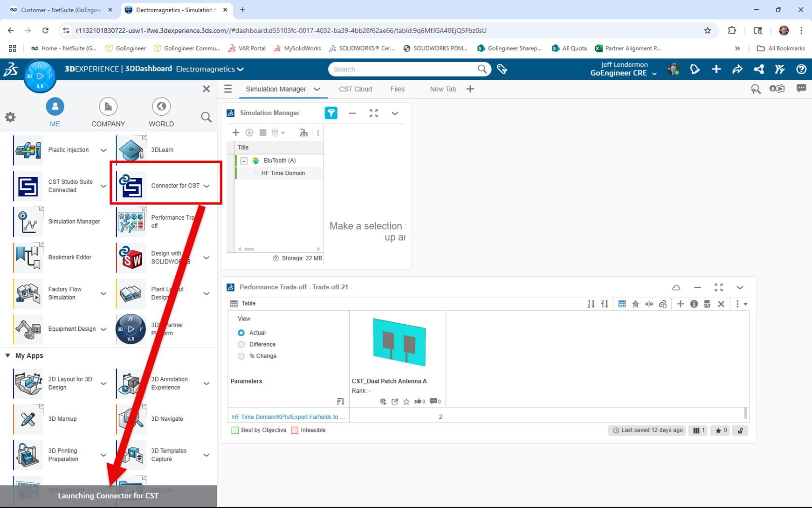Open the Plastic Injection app

tap(28, 150)
